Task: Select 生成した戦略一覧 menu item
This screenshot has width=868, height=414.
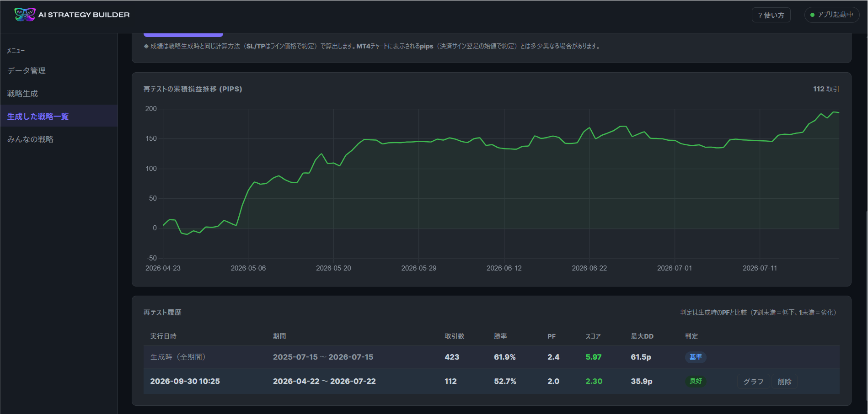Action: 59,116
